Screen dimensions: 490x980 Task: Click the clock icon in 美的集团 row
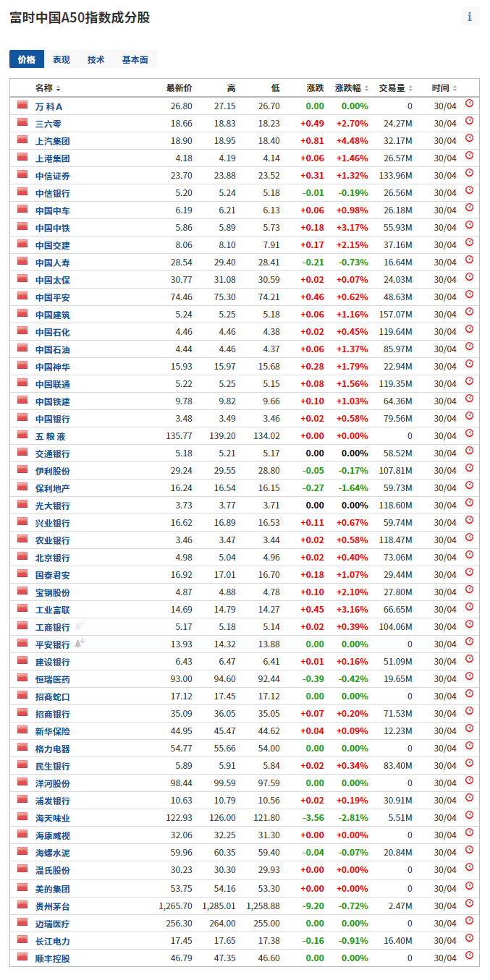click(x=469, y=886)
